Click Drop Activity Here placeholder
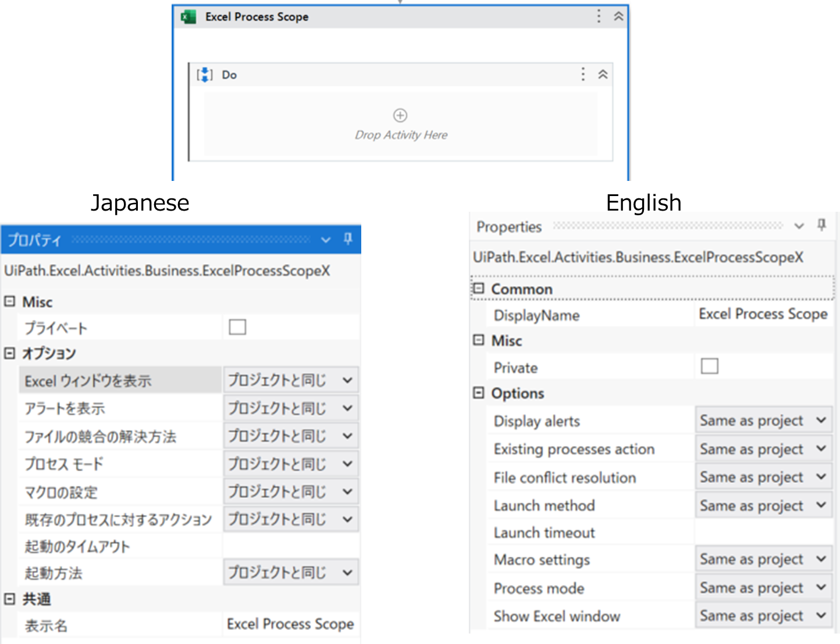Viewport: 840px width, 644px height. click(401, 135)
